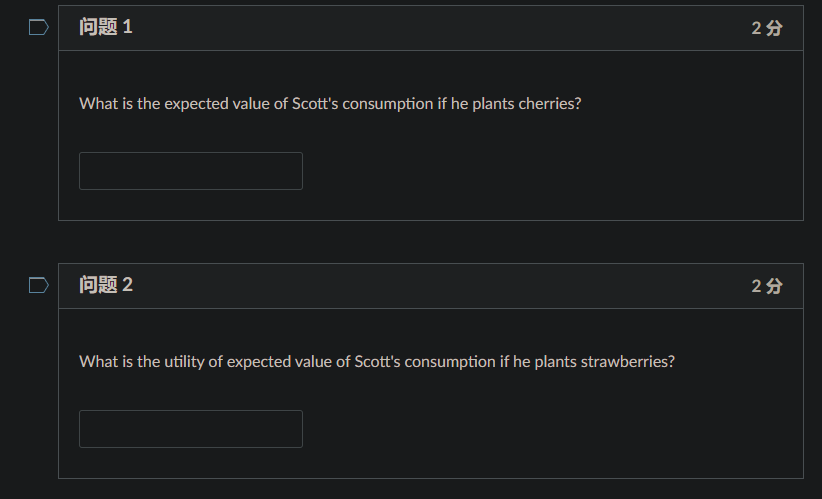Select the 问题 2 heading
This screenshot has height=499, width=822.
click(106, 286)
